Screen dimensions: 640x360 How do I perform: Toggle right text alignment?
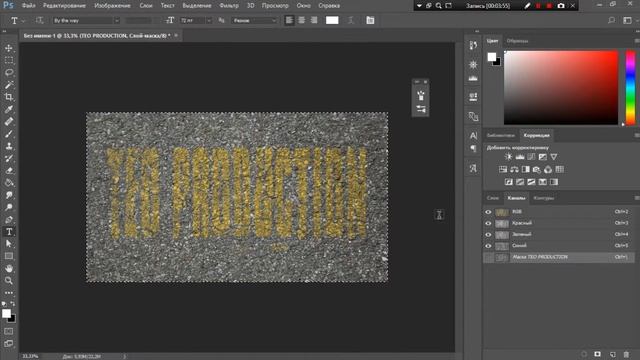[314, 20]
